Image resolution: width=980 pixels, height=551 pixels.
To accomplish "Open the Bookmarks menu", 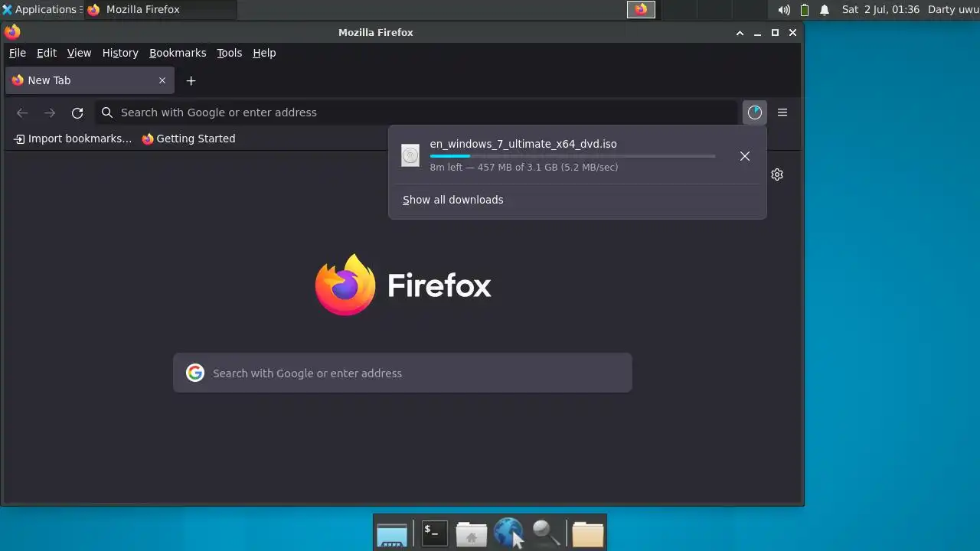I will coord(178,53).
